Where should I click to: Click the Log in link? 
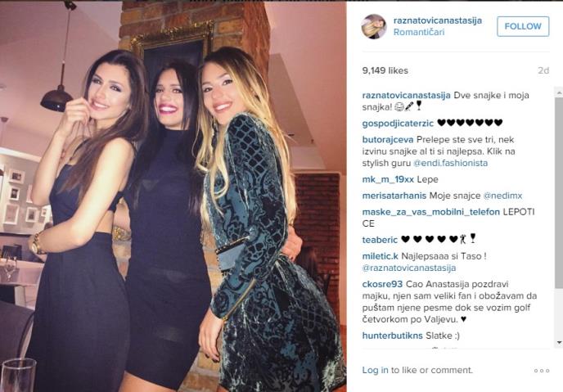375,370
